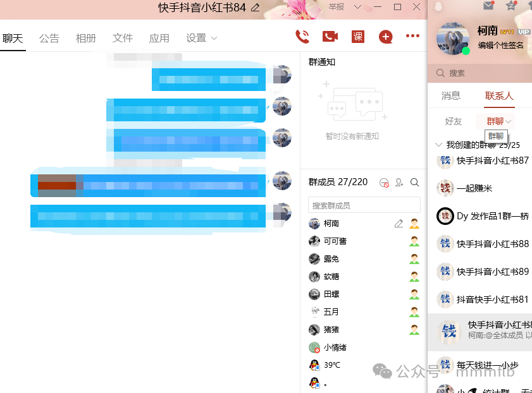Select member 五月 in the list

point(364,311)
